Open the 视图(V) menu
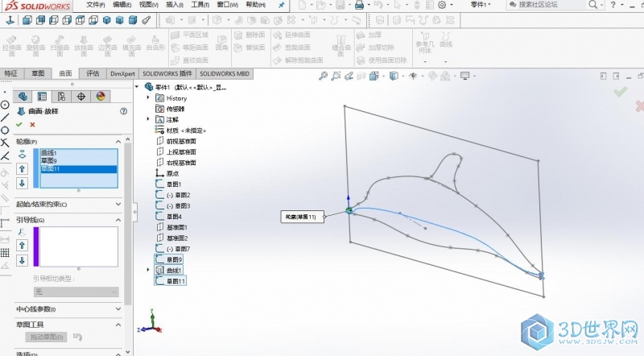644x356 pixels. click(x=148, y=5)
